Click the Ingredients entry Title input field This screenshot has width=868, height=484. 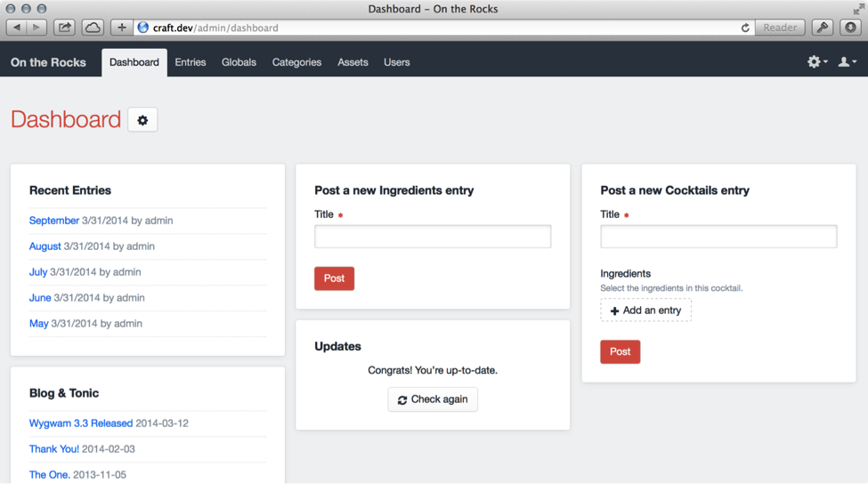(x=433, y=237)
